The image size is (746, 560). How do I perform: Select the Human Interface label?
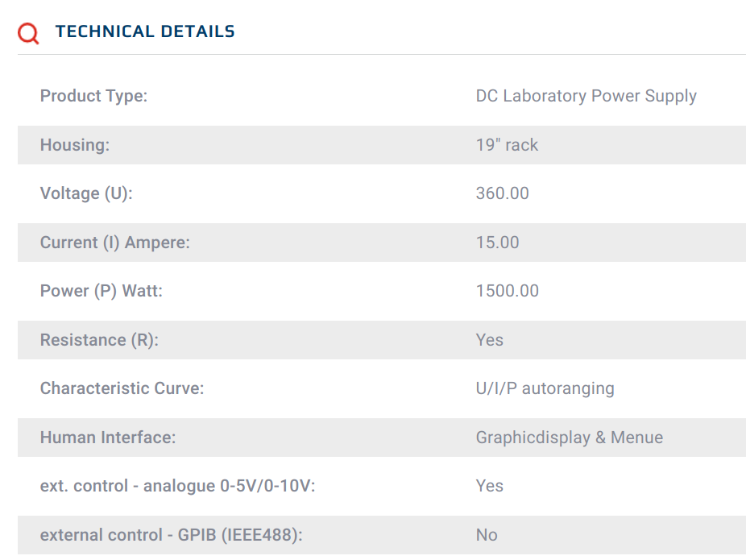tap(107, 438)
